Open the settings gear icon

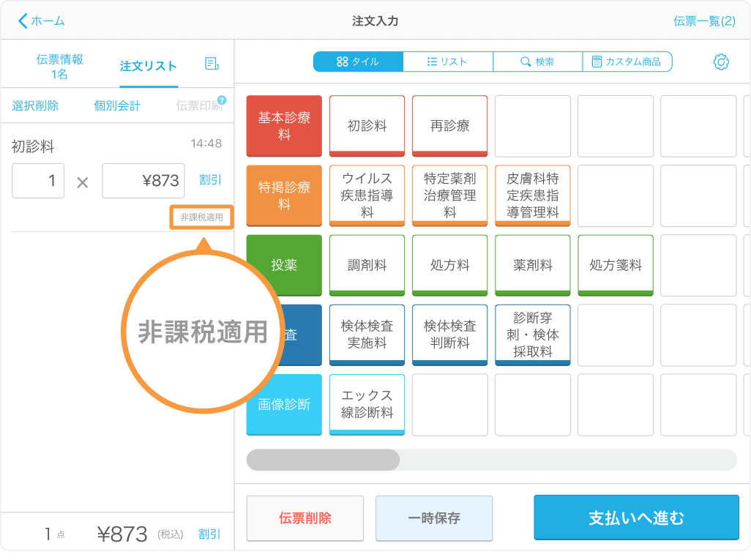721,62
